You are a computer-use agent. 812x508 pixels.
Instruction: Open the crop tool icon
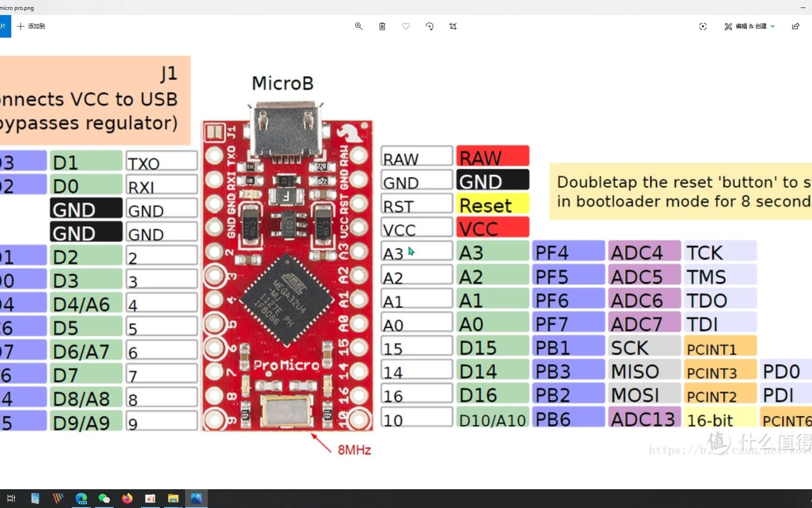[453, 26]
